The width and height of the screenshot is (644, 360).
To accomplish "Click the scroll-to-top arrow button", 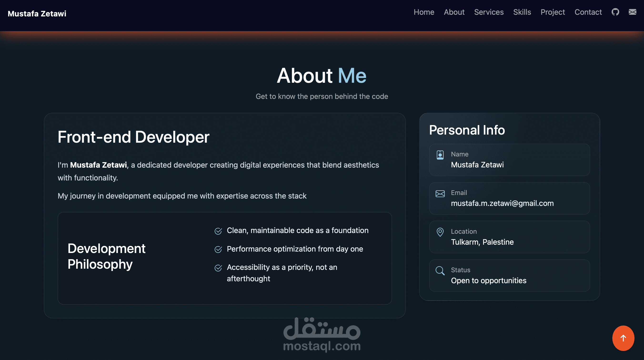I will [623, 338].
